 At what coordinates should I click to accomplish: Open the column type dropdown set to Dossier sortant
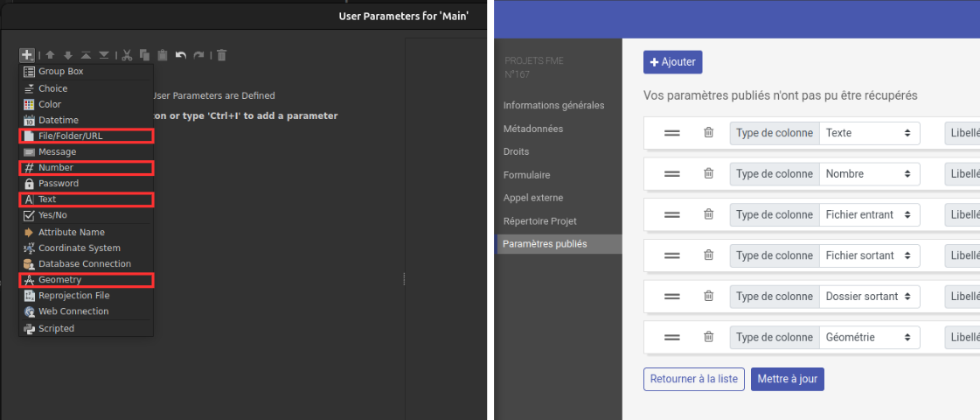tap(869, 296)
